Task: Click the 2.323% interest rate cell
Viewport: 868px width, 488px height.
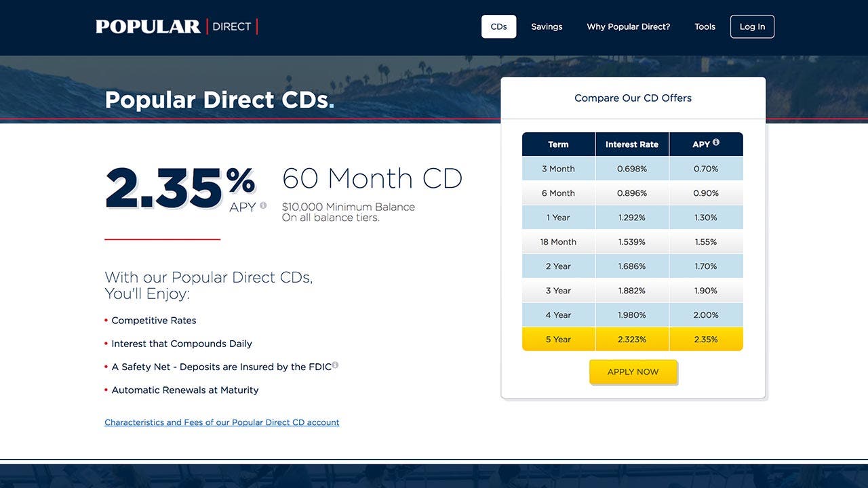Action: tap(632, 340)
